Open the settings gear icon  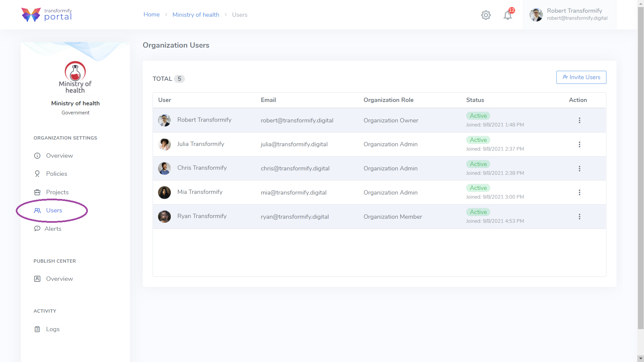pos(486,15)
